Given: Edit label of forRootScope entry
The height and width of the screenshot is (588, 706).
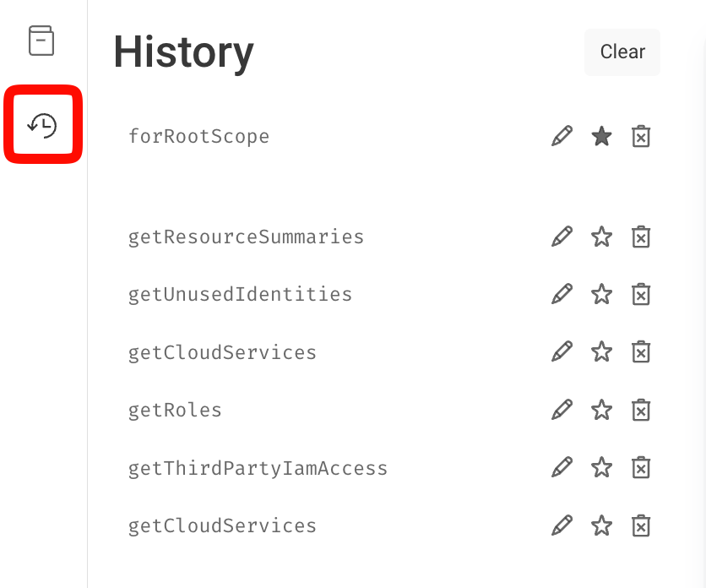Looking at the screenshot, I should [x=562, y=136].
